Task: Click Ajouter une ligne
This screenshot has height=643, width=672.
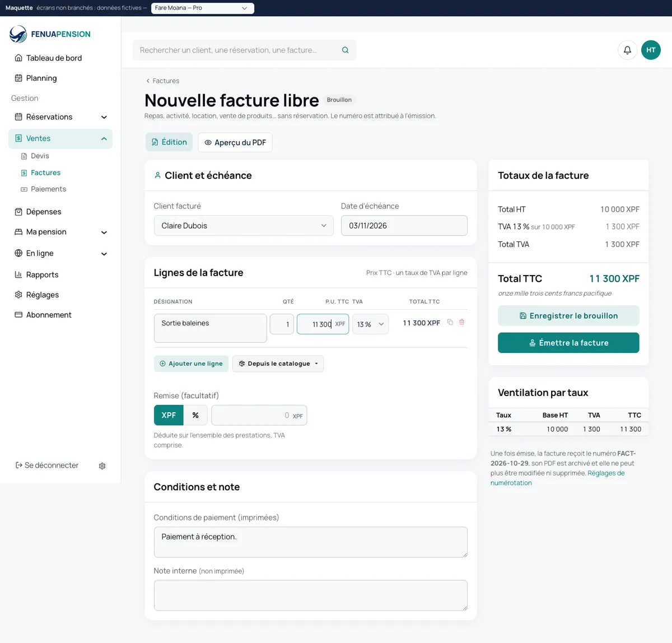Action: coord(192,364)
